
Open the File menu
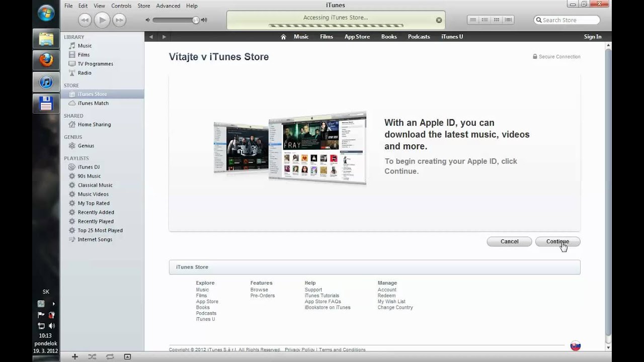[68, 6]
